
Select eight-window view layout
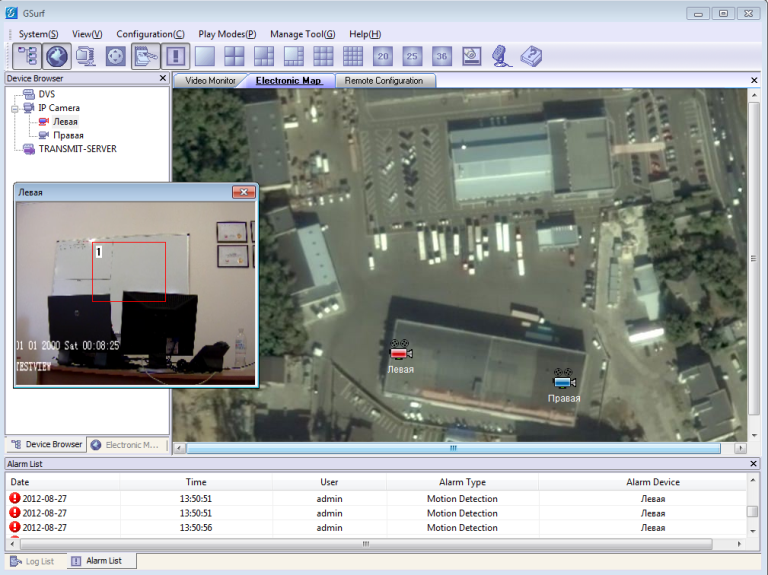pyautogui.click(x=293, y=56)
